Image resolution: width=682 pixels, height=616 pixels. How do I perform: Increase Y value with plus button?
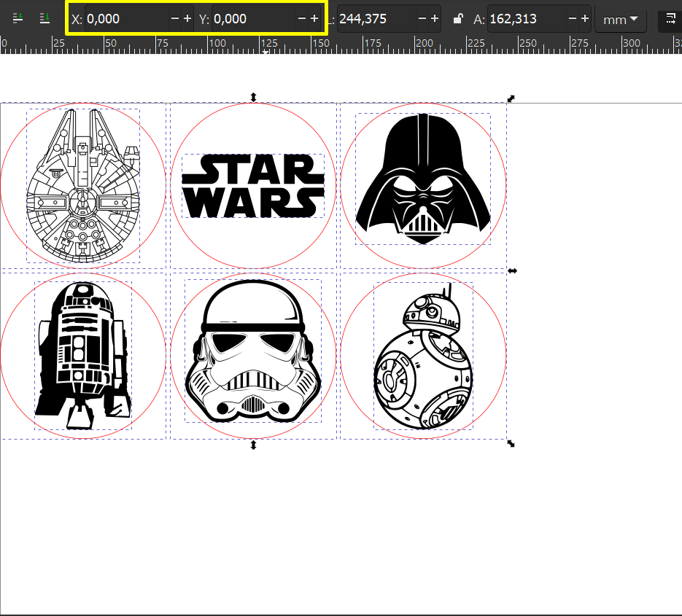pos(314,18)
